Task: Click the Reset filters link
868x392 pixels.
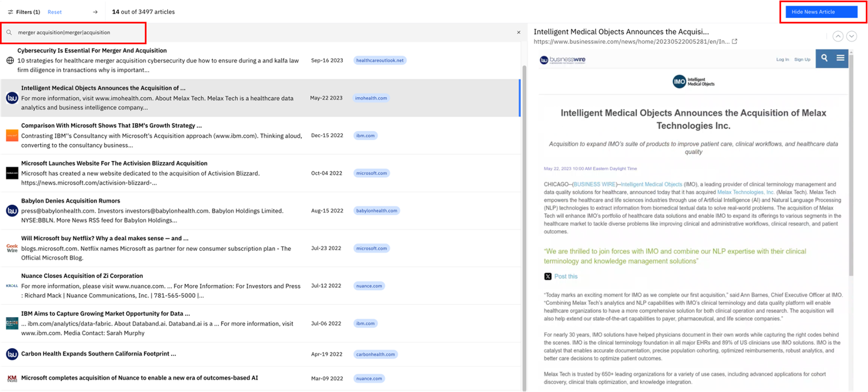Action: pyautogui.click(x=55, y=12)
